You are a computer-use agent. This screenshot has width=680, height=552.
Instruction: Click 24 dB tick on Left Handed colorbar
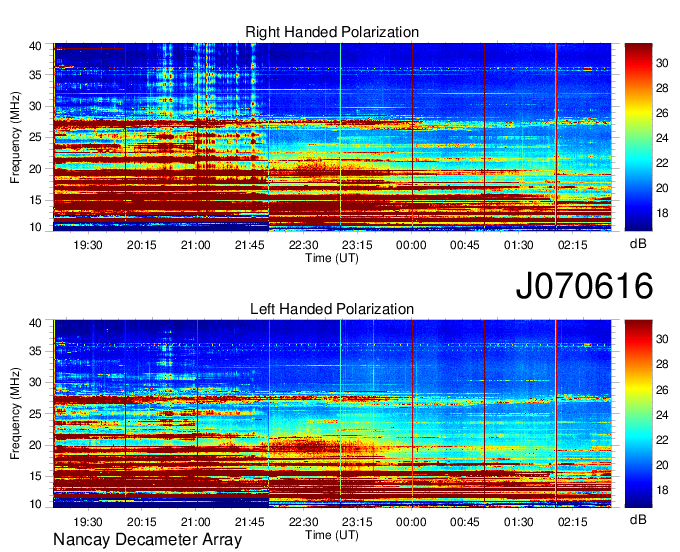(x=662, y=415)
